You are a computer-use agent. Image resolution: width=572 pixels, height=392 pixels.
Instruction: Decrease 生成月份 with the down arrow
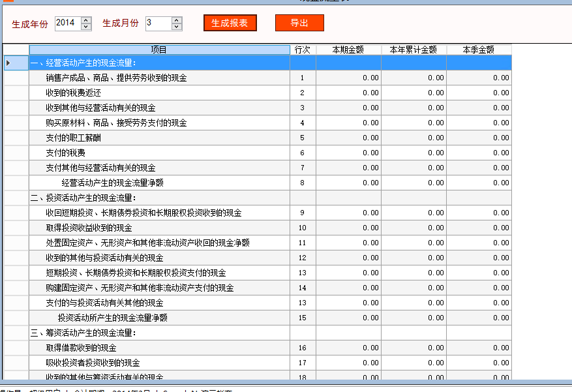(177, 27)
